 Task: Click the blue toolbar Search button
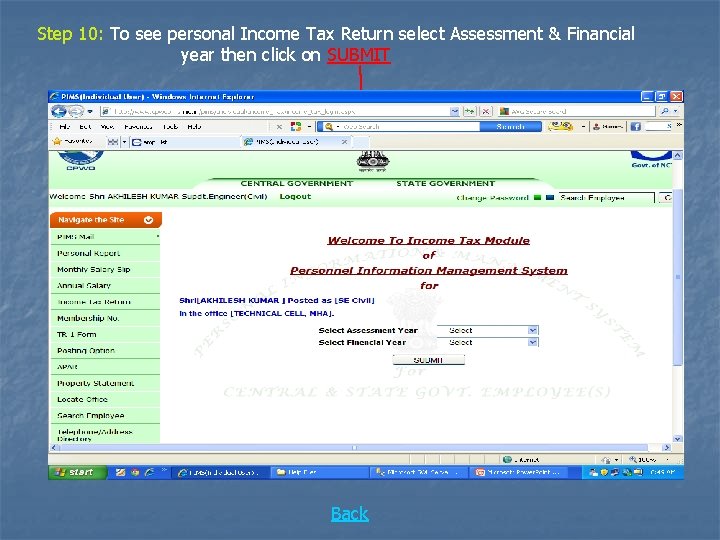511,127
